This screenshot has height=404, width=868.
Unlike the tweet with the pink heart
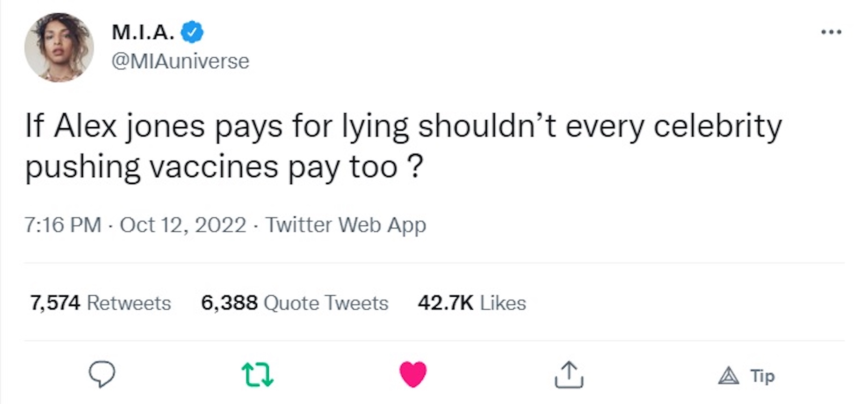(x=413, y=374)
